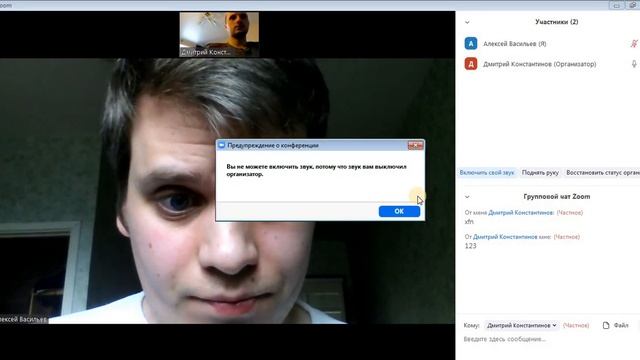Click Включить свой звук button
The height and width of the screenshot is (360, 640).
(487, 173)
